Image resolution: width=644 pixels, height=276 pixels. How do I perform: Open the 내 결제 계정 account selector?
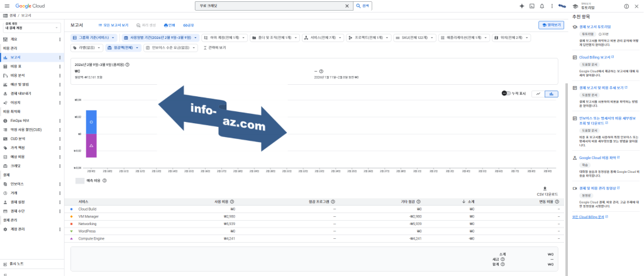31,28
